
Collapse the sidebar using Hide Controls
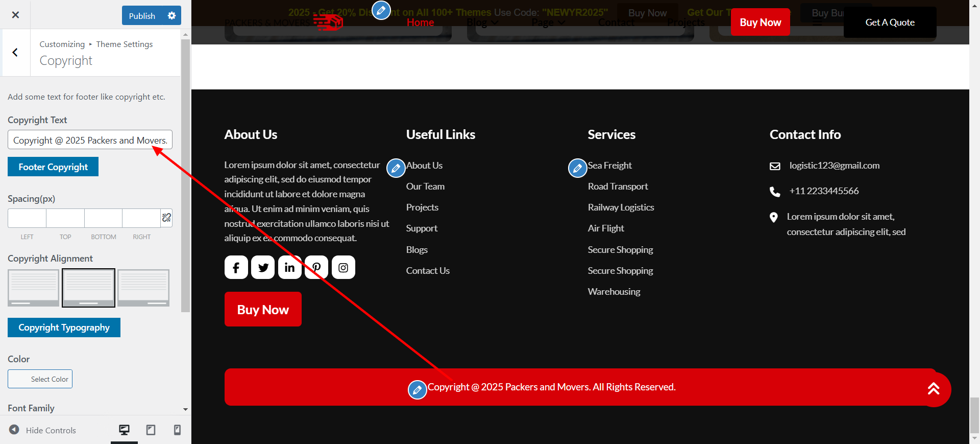pyautogui.click(x=43, y=430)
